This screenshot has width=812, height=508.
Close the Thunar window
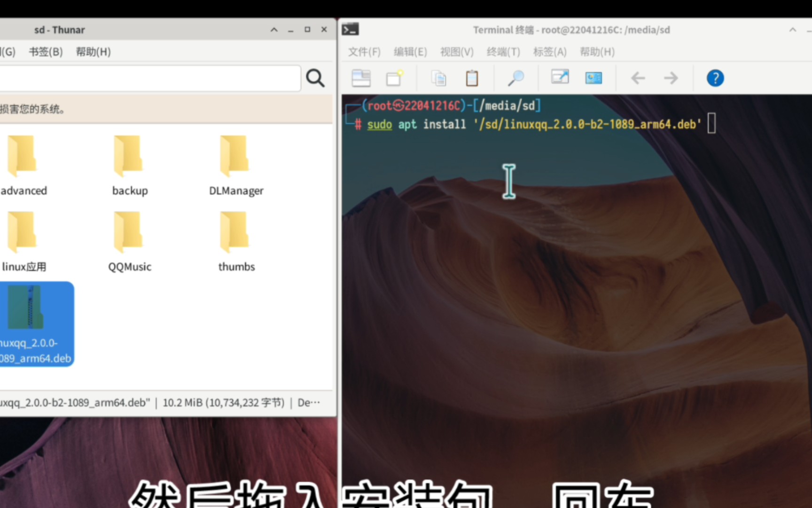(324, 30)
